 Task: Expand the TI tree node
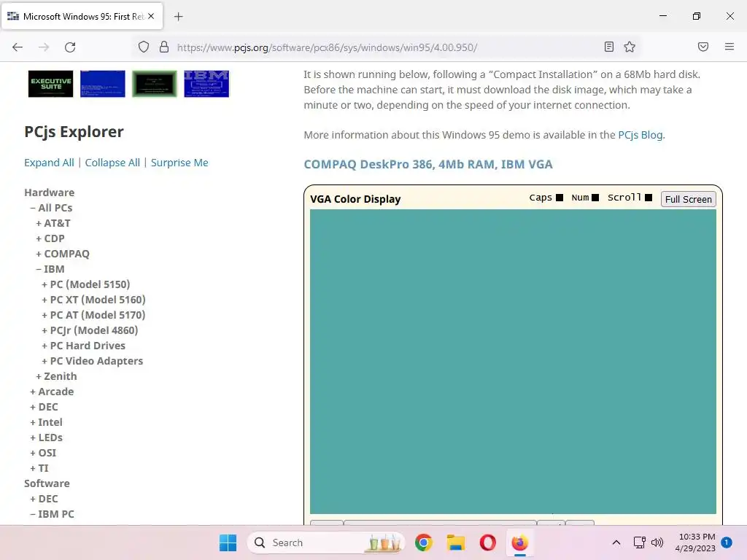(x=39, y=468)
